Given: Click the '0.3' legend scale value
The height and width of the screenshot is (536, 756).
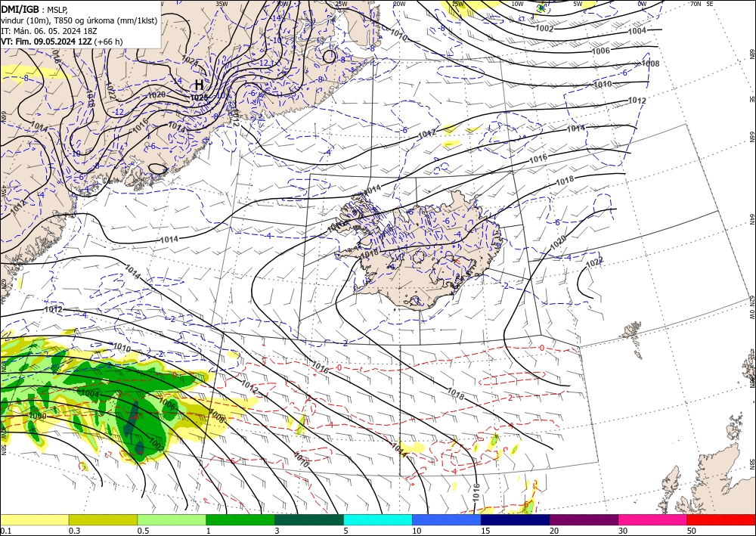Looking at the screenshot, I should [74, 531].
